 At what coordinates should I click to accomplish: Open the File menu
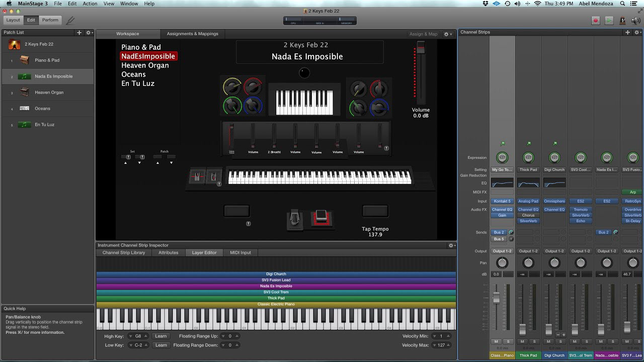point(58,4)
